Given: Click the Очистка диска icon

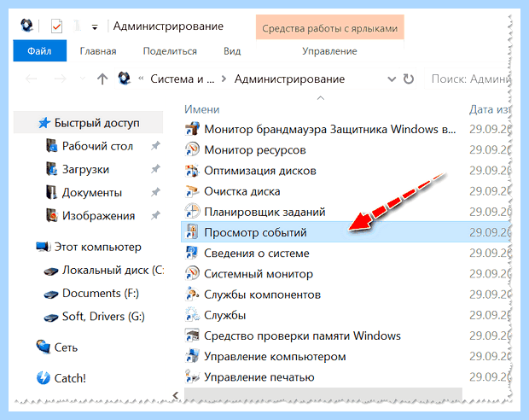Looking at the screenshot, I should pos(192,191).
